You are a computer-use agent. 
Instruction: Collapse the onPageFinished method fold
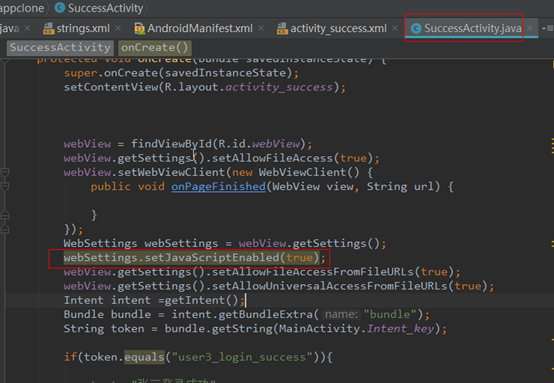pos(5,187)
